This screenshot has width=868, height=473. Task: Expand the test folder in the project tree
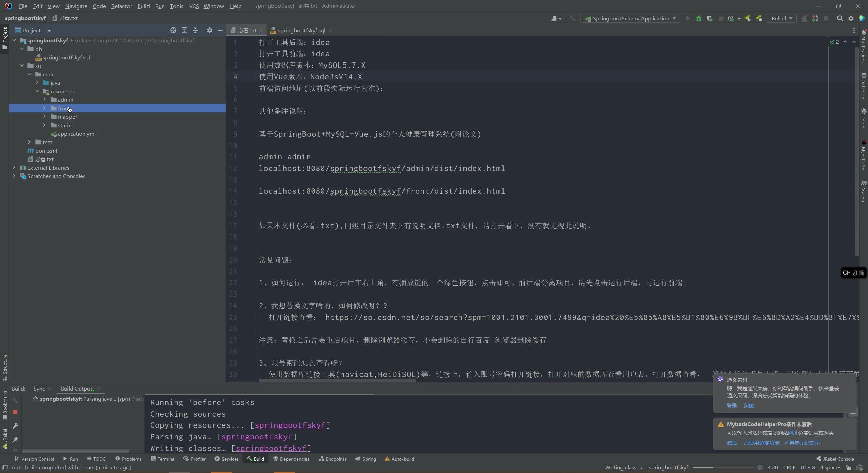click(x=29, y=142)
